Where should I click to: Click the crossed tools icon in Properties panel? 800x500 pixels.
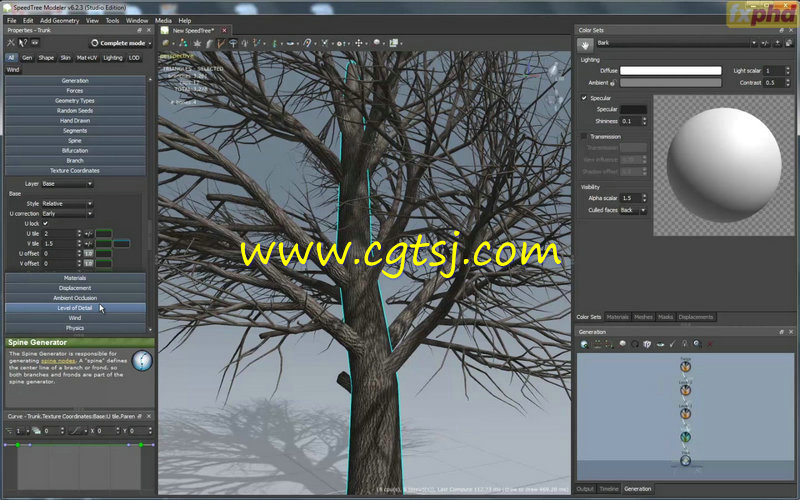[x=10, y=43]
